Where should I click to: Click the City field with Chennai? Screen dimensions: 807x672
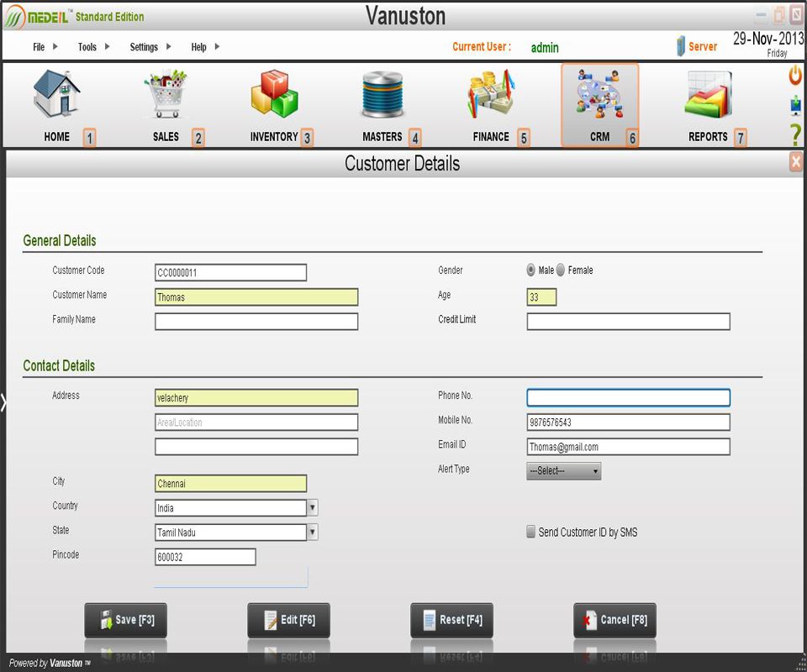coord(230,483)
